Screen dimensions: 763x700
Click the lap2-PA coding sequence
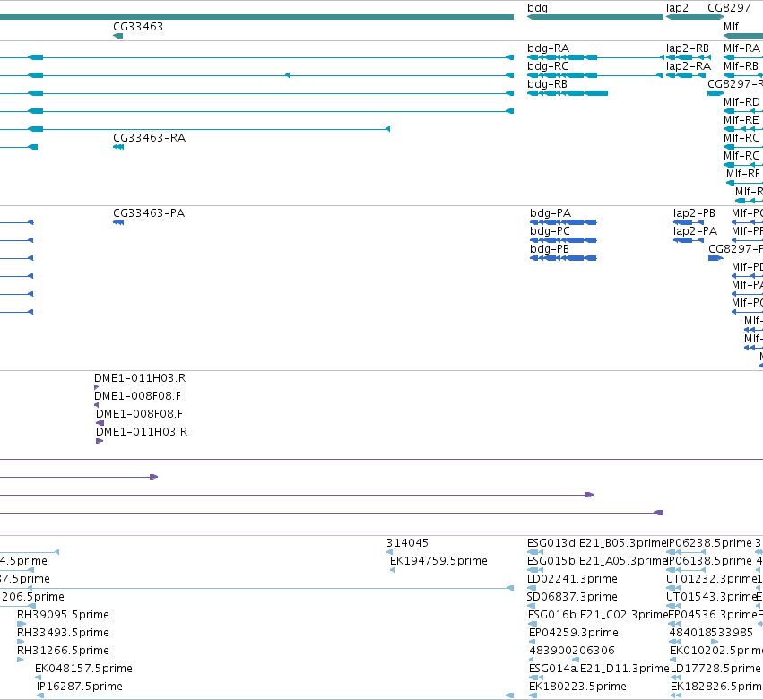[x=689, y=240]
